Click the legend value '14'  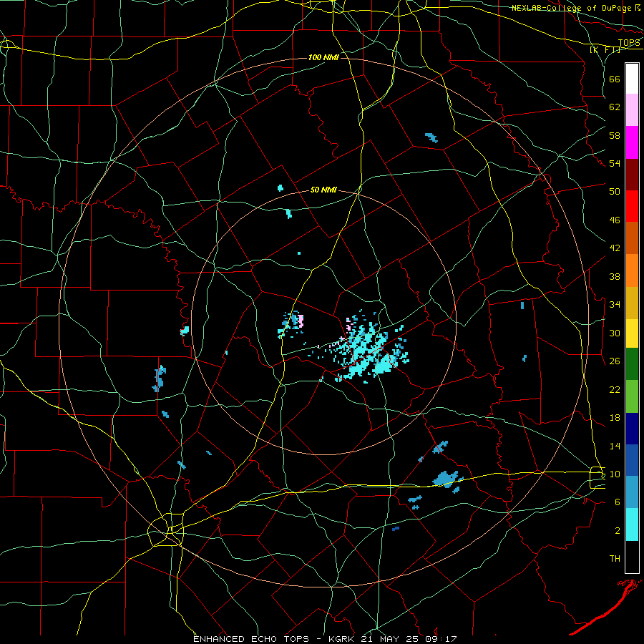[x=615, y=447]
